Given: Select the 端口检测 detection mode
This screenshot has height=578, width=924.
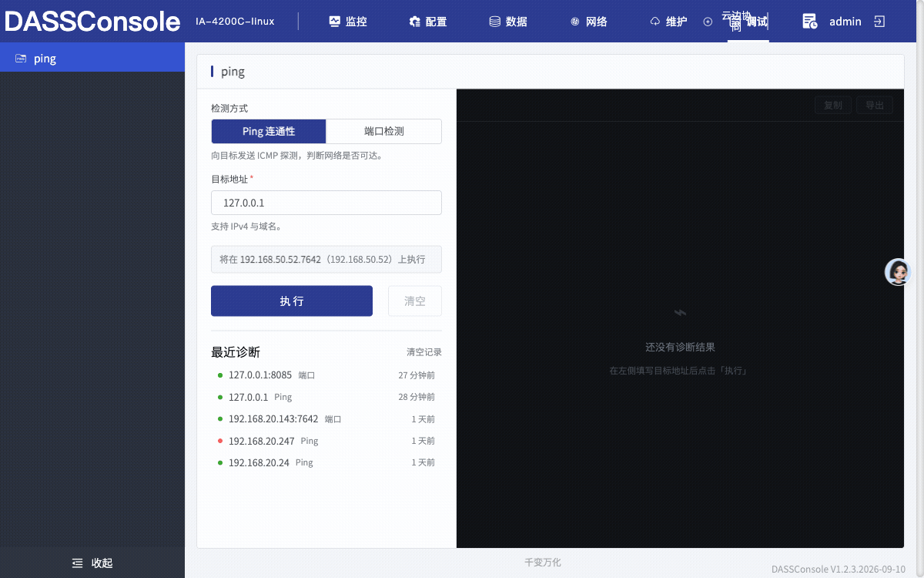Looking at the screenshot, I should coord(384,131).
